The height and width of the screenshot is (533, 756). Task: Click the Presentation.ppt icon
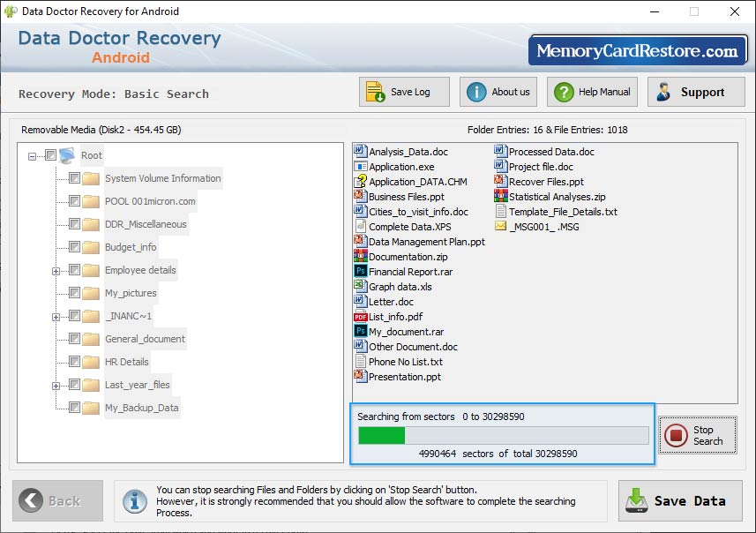pos(360,376)
